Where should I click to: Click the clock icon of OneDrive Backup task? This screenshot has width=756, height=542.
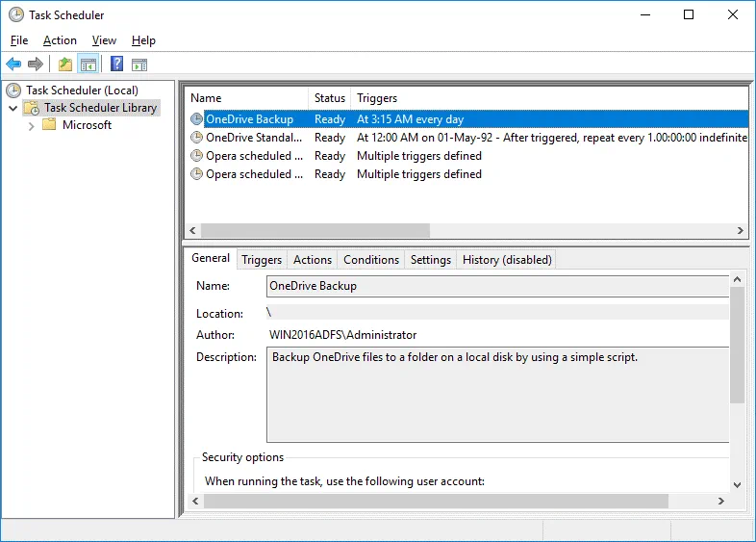(x=197, y=119)
